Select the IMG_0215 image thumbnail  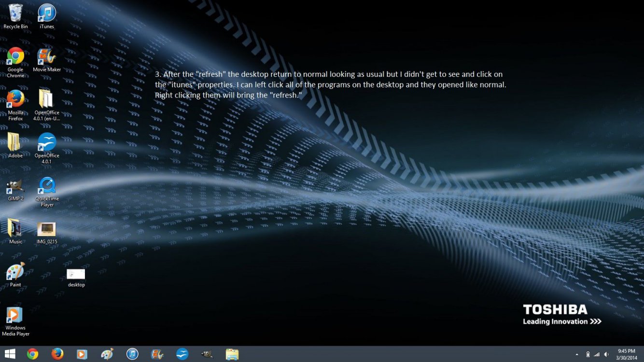47,229
